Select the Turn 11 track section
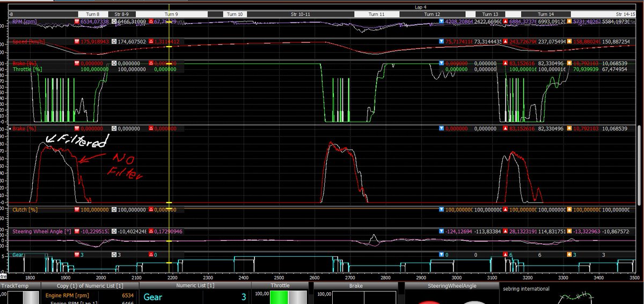Screen dimensions: 644x304 [377, 15]
